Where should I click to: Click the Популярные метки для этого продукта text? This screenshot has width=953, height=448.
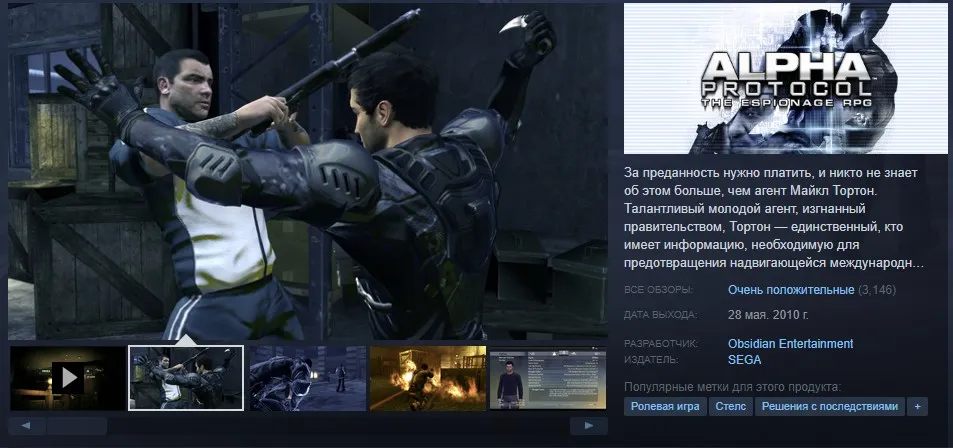[x=732, y=387]
